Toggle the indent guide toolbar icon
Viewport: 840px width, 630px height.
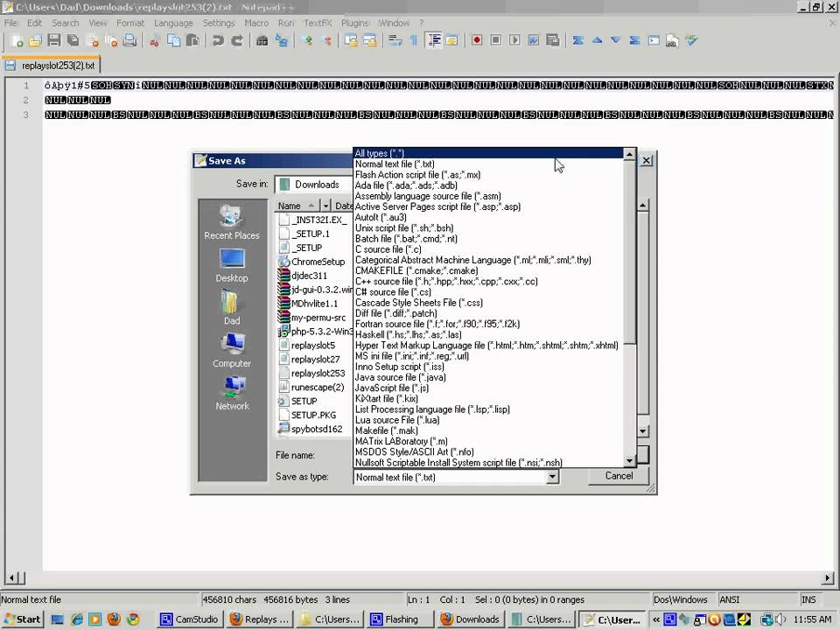(x=433, y=41)
